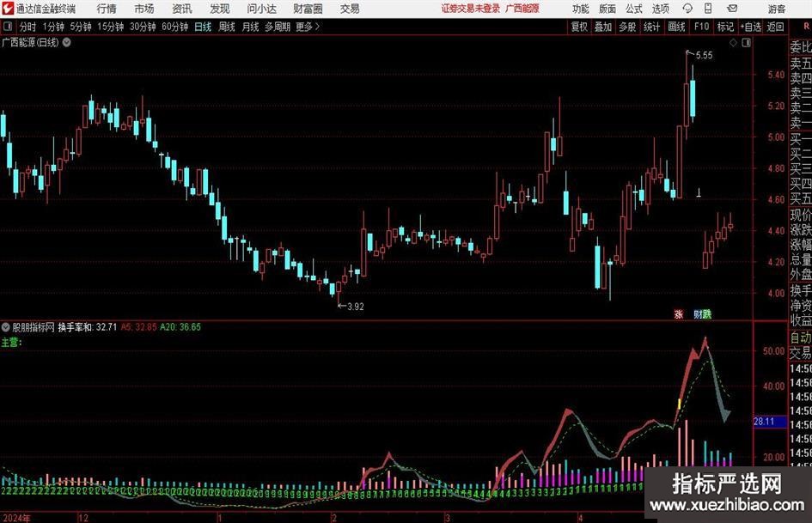This screenshot has width=812, height=523.
Task: Click the 涨 tag below the chart
Action: [x=679, y=313]
